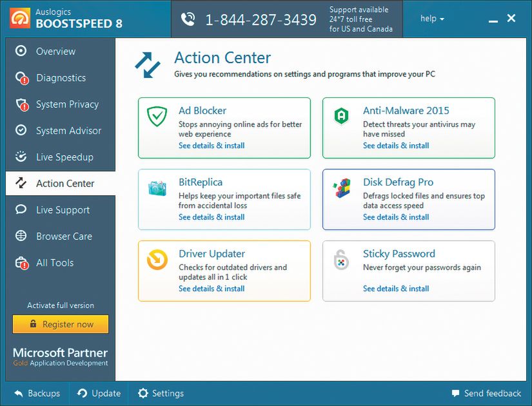Screen dimensions: 532x406
Task: Click the Disk Defrag Pro title
Action: coord(398,182)
